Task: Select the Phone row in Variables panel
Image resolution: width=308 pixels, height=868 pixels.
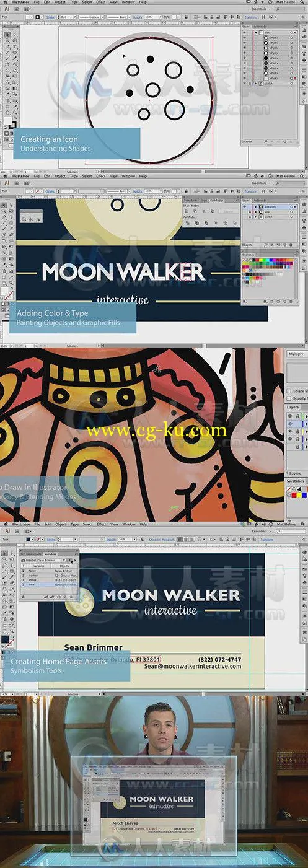Action: click(x=49, y=579)
